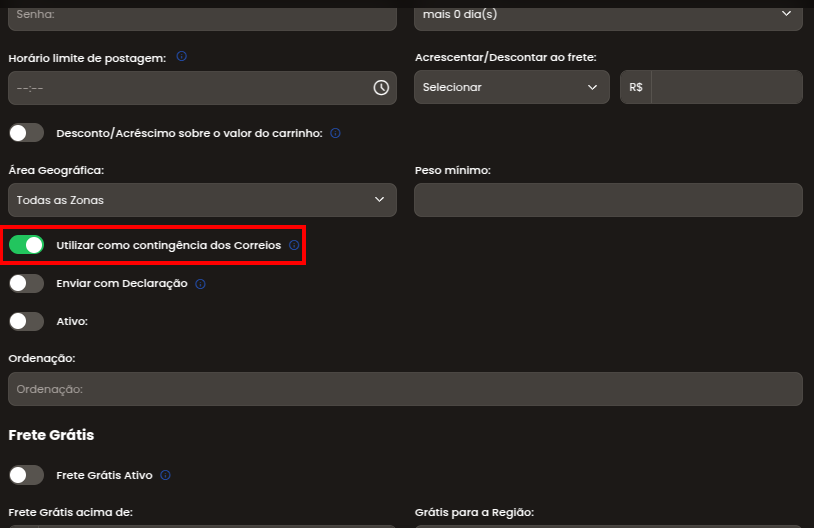Toggle Desconto/Acréscimo sobre o valor do carrinho

[26, 133]
